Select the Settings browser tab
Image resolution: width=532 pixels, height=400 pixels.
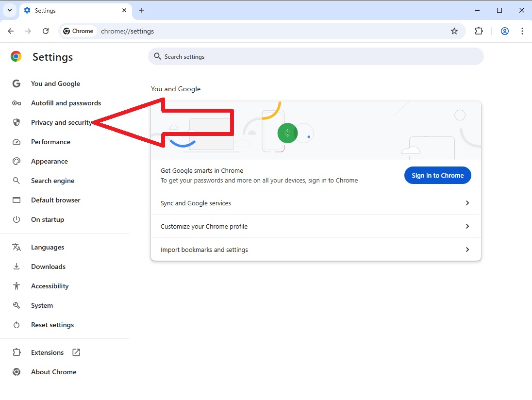coord(76,11)
